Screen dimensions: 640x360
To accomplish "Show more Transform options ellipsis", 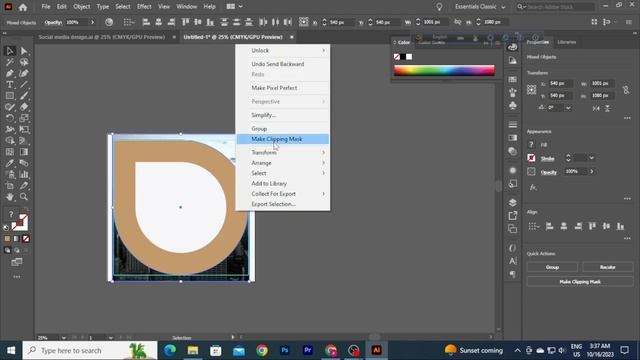I will pyautogui.click(x=627, y=118).
